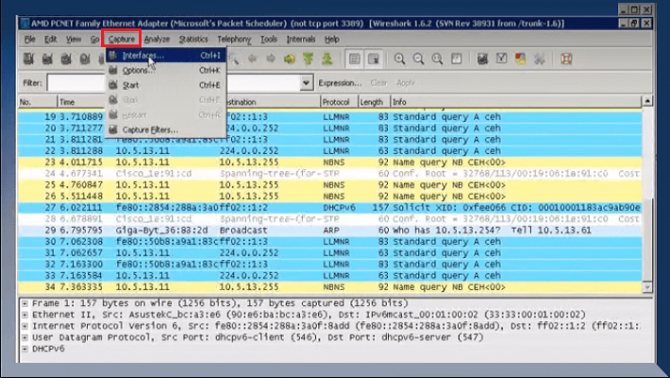Click the Resize all columns icon
670x378 pixels.
coord(456,59)
